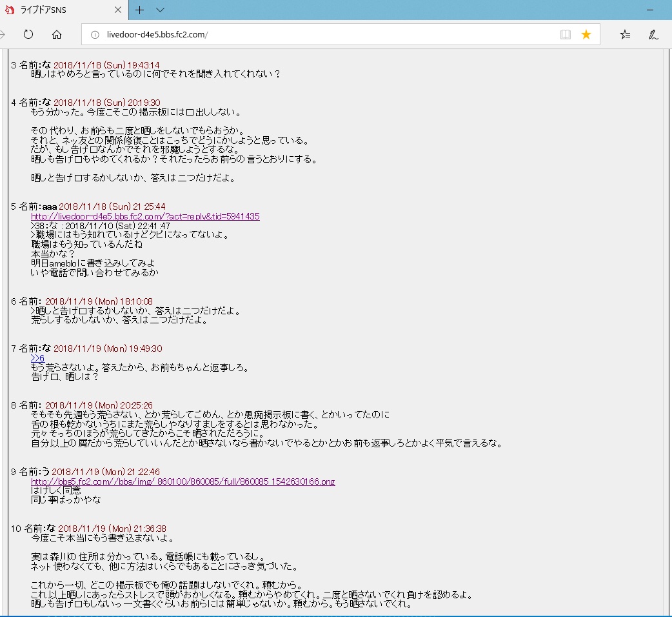
Task: Close the ライブドアSNS tab
Action: pyautogui.click(x=118, y=10)
